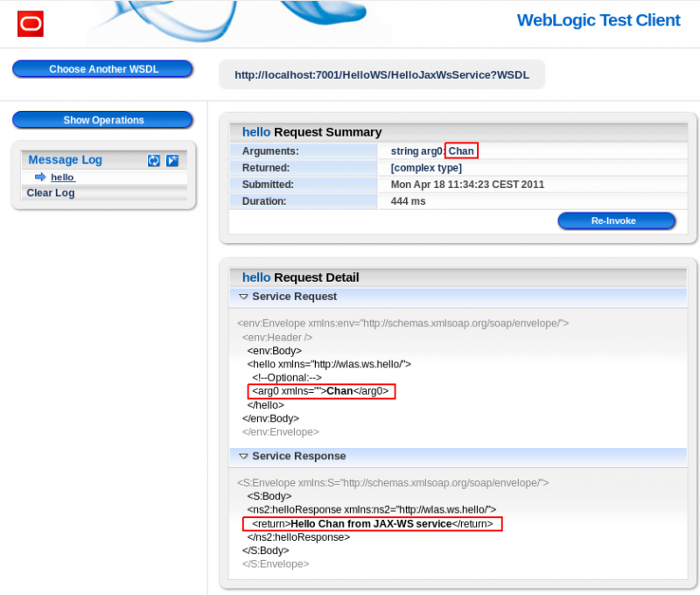Click the '<hello xmlns=' request line
The width and height of the screenshot is (700, 595).
(329, 364)
